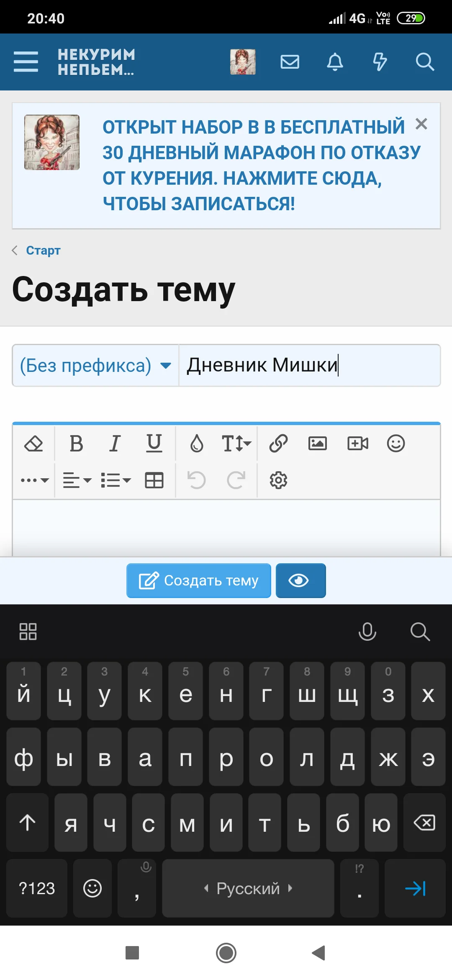Image resolution: width=452 pixels, height=980 pixels.
Task: Tap the backspace delete key
Action: 424,823
